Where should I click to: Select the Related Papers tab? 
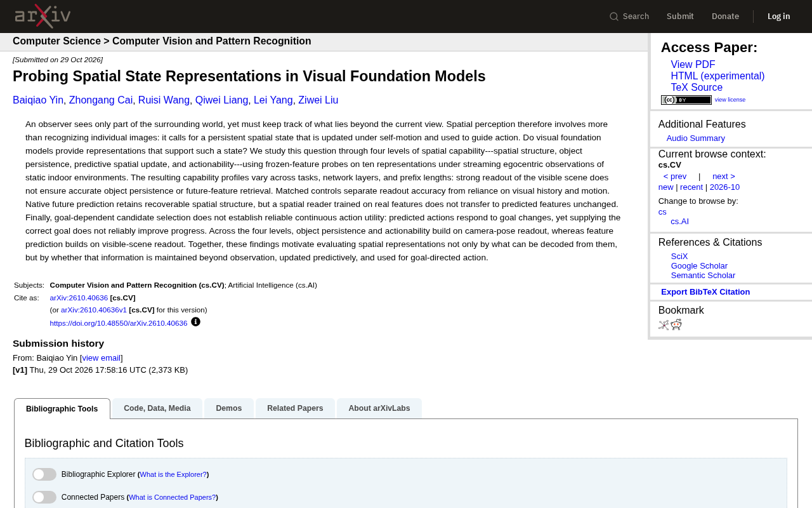pos(295,408)
